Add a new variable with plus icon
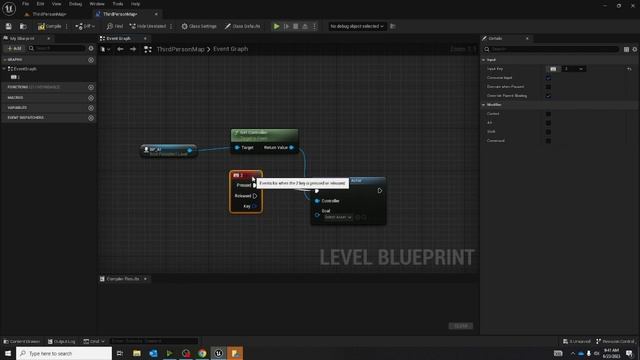 click(x=91, y=108)
